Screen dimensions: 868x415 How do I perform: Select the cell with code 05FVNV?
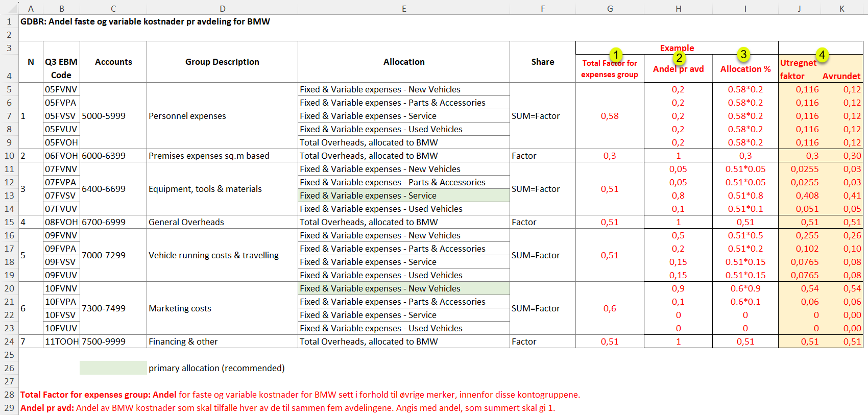pos(61,89)
